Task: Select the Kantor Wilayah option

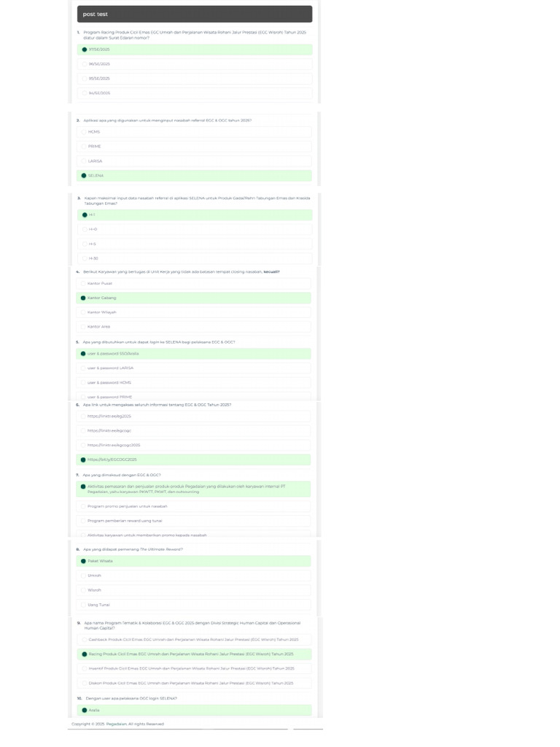Action: [x=193, y=312]
